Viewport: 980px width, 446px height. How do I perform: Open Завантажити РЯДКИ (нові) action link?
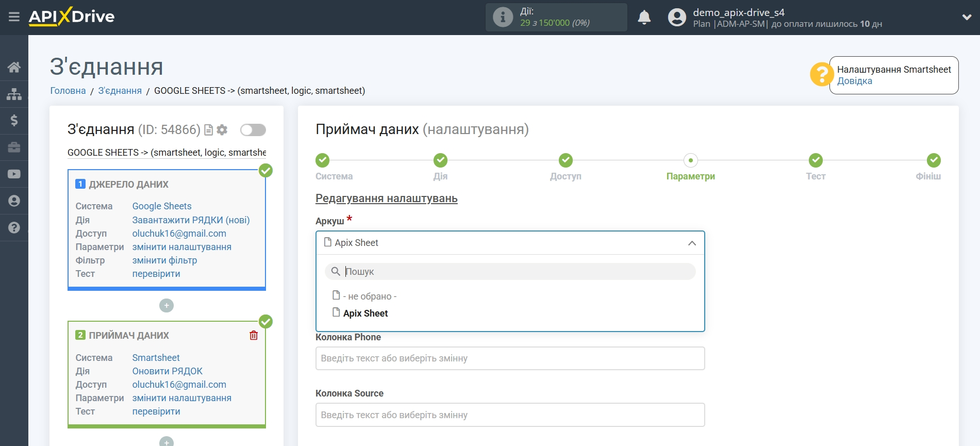click(x=191, y=220)
